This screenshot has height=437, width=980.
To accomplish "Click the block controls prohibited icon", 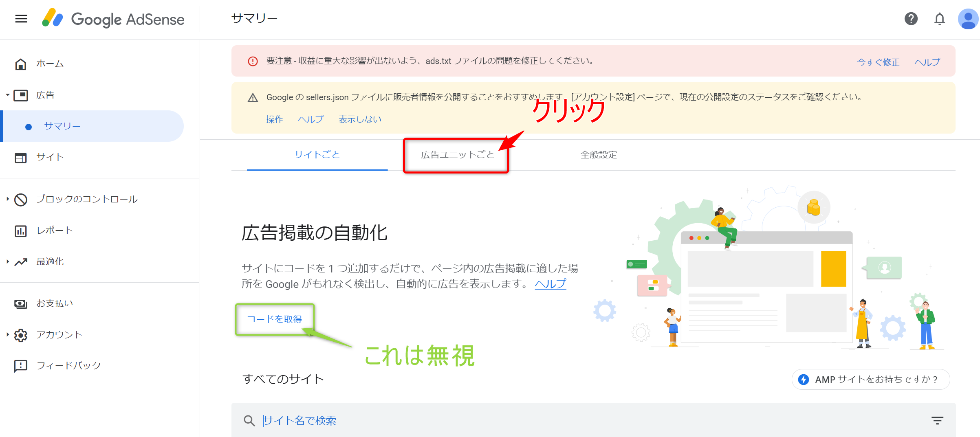I will (x=21, y=200).
